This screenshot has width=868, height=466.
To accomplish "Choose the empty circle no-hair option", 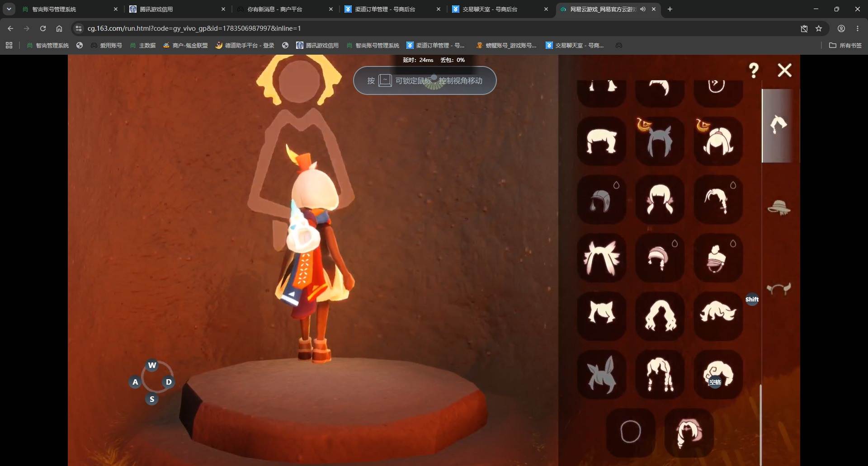I will pos(631,433).
